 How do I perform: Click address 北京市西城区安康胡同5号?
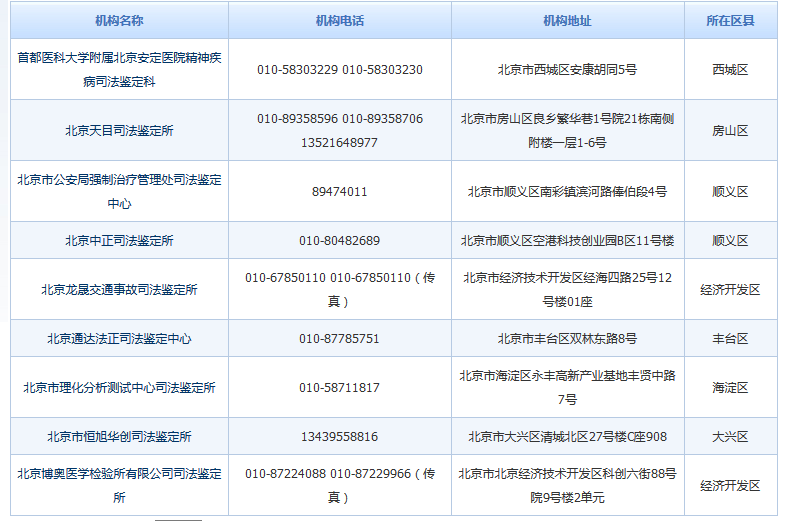tap(567, 70)
